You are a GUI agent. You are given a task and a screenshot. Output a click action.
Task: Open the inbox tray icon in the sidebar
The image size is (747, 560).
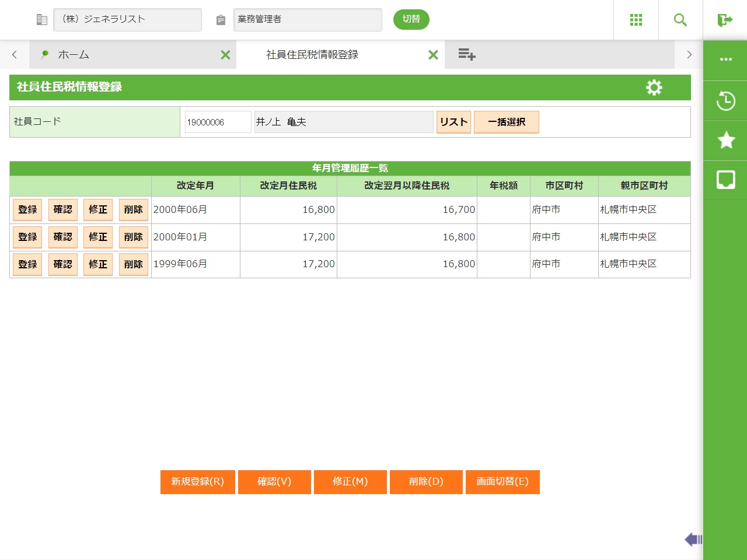725,180
